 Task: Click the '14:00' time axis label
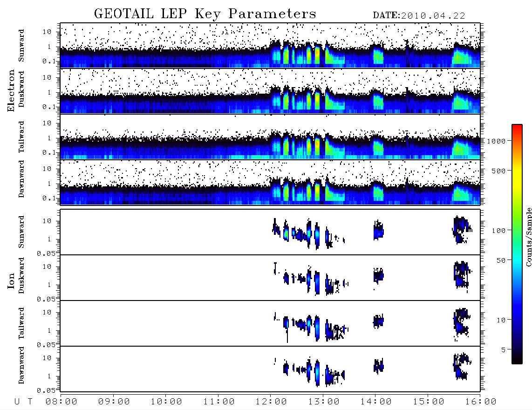pos(376,402)
